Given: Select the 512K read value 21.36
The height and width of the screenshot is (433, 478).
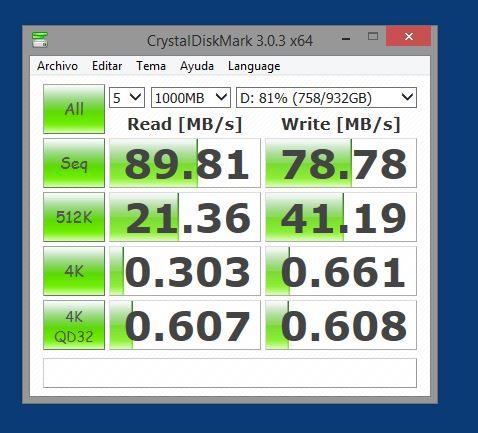Looking at the screenshot, I should (185, 217).
